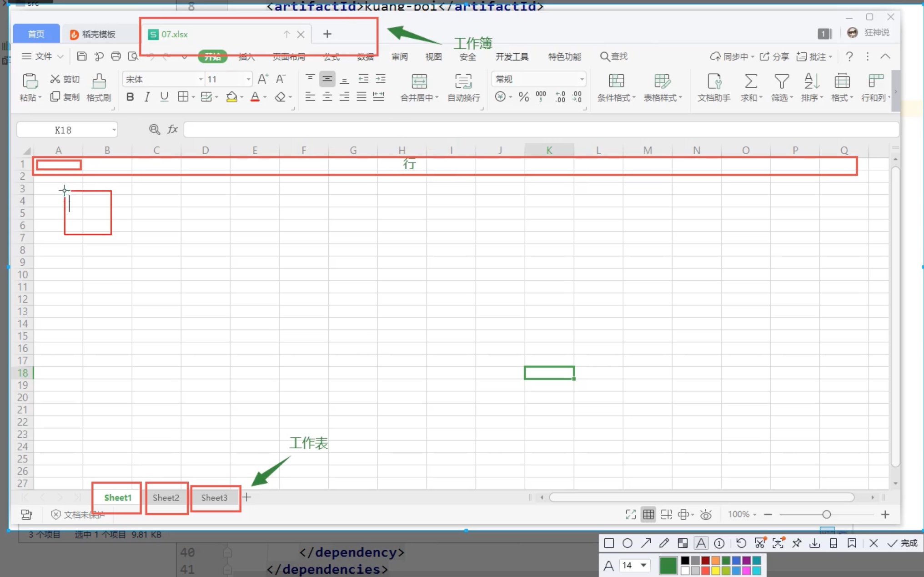
Task: Click the cell name box showing K18
Action: coord(63,130)
